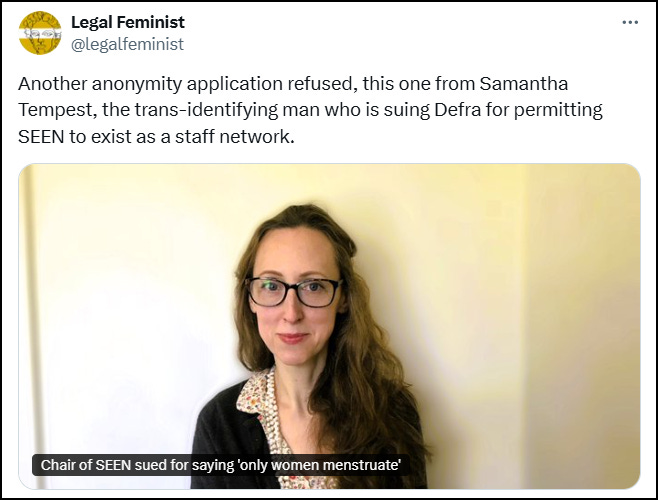Click the glasses in the article photo
Screen dimensions: 658x500
(x=293, y=291)
